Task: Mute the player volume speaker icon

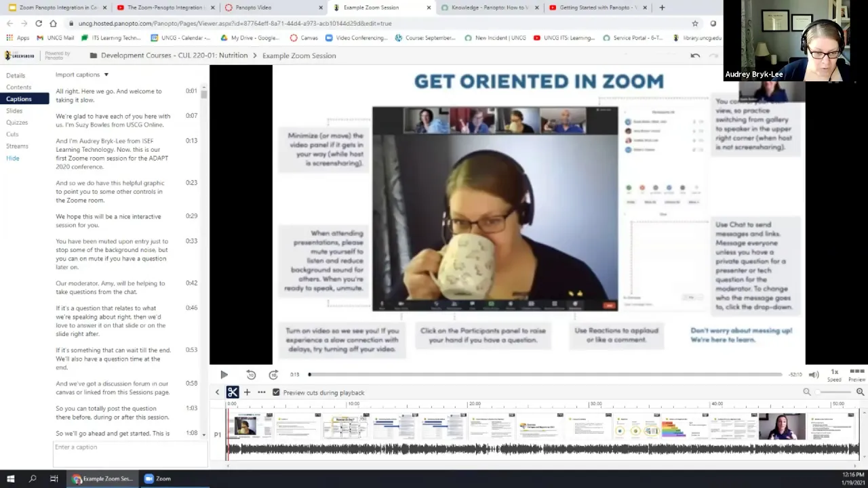Action: point(814,374)
